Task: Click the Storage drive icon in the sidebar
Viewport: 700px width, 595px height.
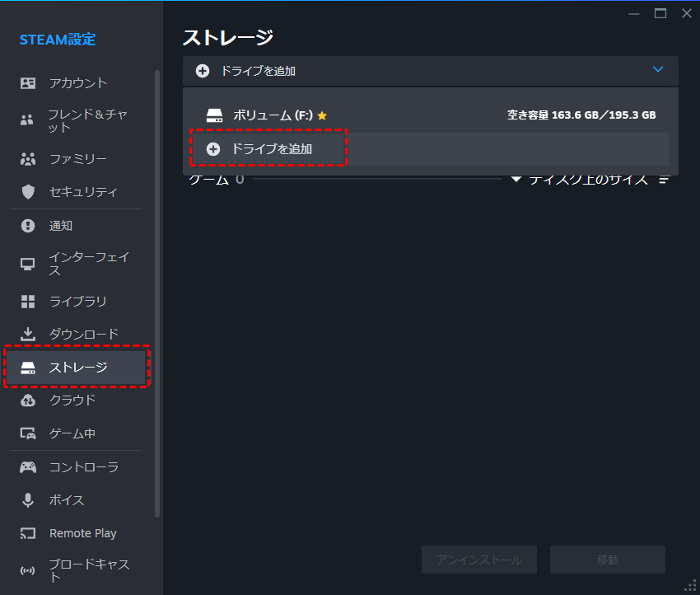Action: [x=28, y=368]
